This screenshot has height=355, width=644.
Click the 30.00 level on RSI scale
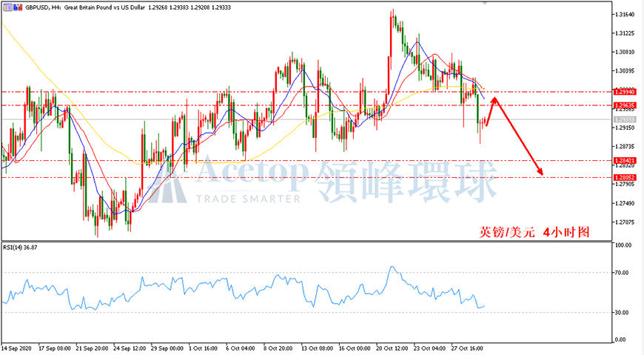pos(623,312)
